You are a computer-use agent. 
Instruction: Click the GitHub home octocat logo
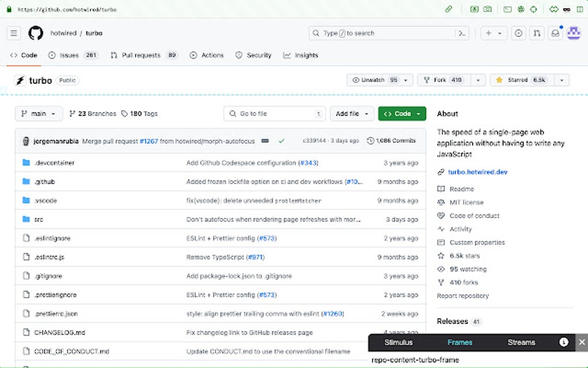point(36,33)
